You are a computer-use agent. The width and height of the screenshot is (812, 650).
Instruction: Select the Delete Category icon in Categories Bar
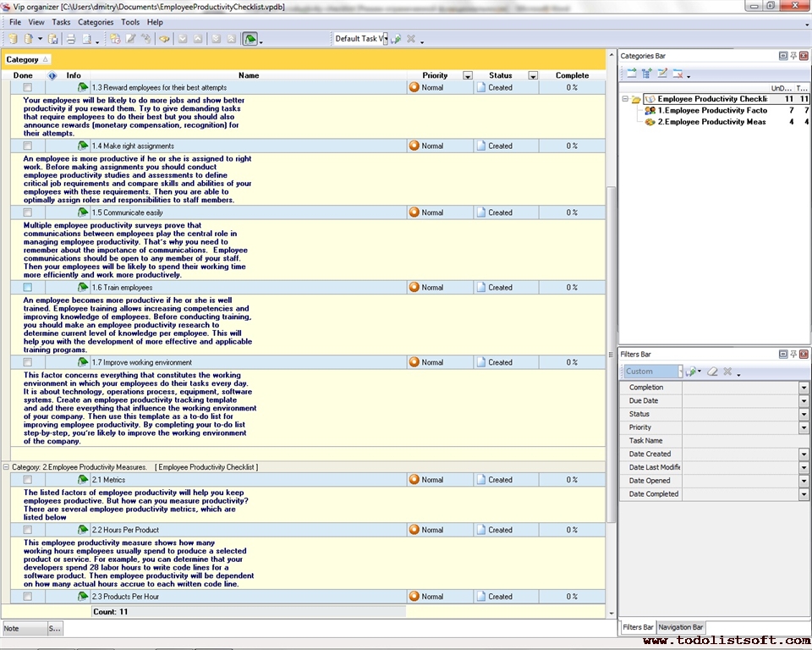click(x=679, y=75)
